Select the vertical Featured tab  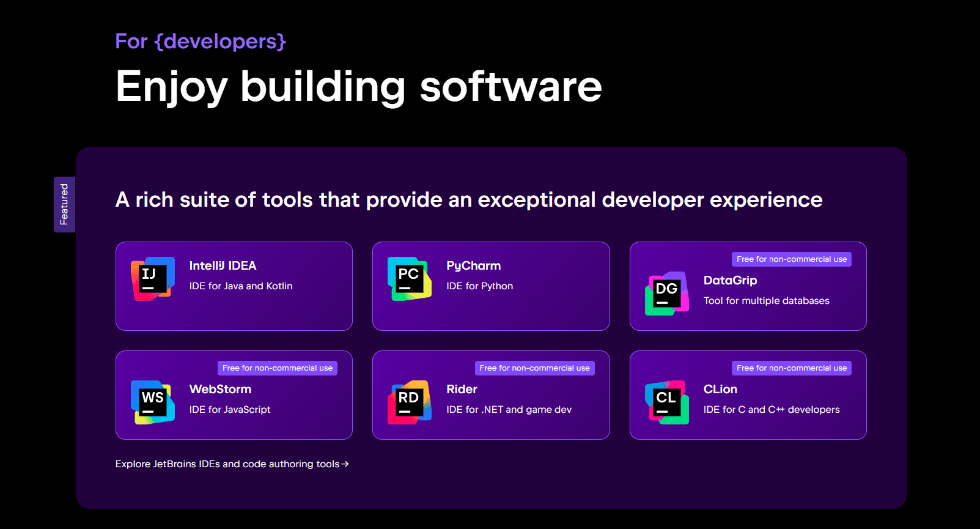tap(64, 204)
